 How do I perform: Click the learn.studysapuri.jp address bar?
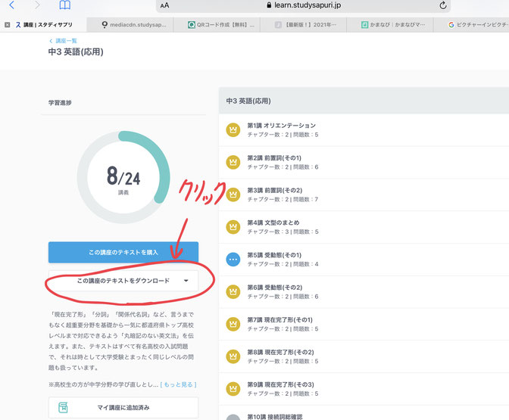point(303,5)
